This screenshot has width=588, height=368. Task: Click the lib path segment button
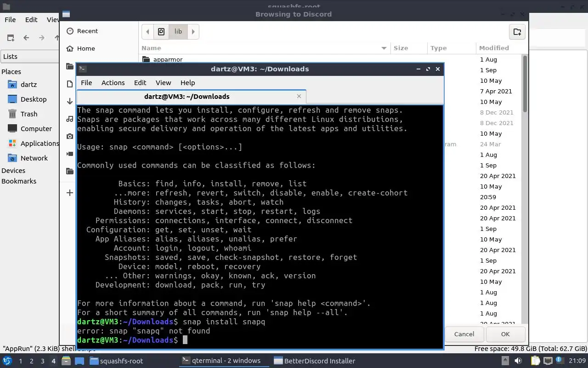click(178, 32)
